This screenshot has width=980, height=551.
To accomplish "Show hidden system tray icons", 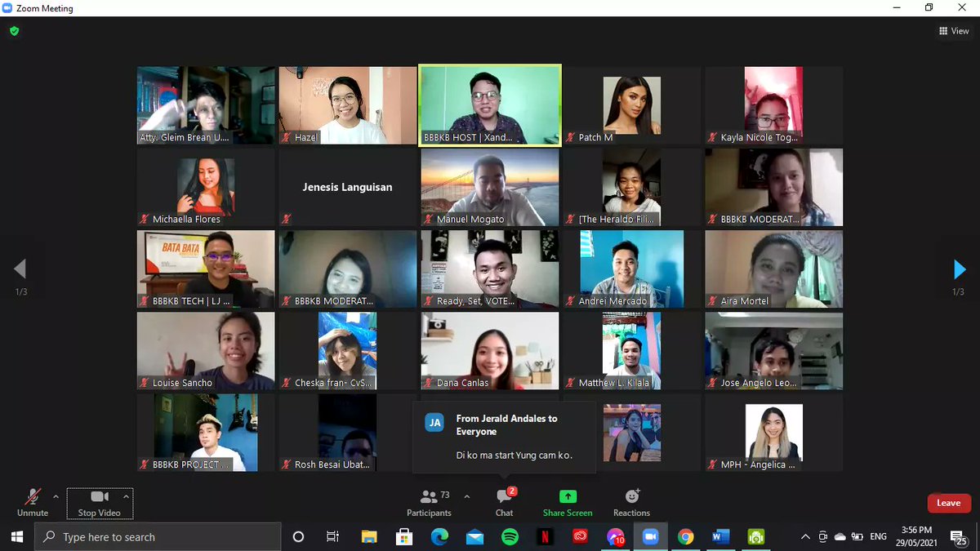I will pos(805,536).
